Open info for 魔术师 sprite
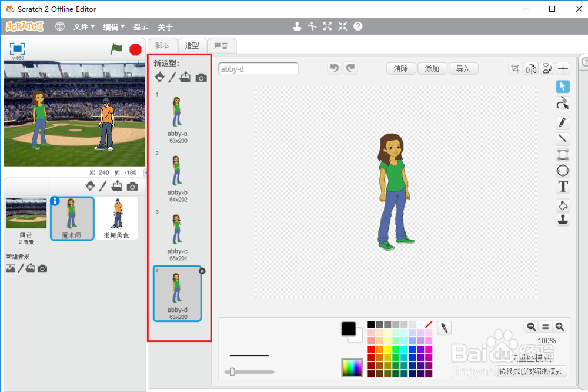Screen dimensions: 588x392 (x=55, y=201)
